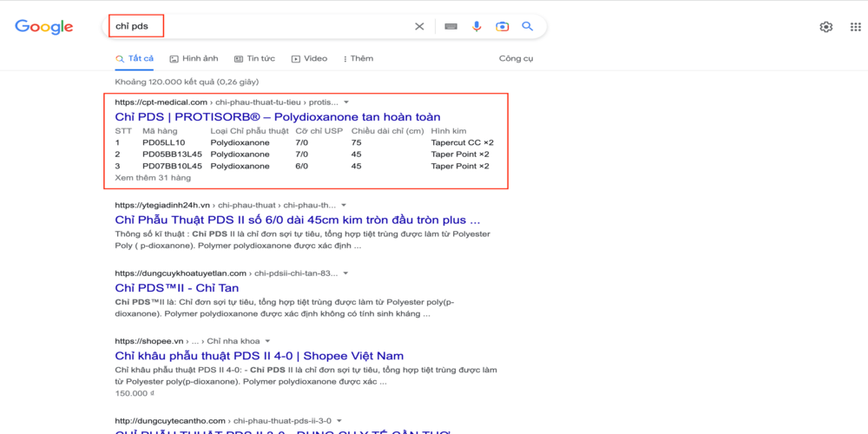
Task: Clear the search box with X
Action: click(x=419, y=27)
